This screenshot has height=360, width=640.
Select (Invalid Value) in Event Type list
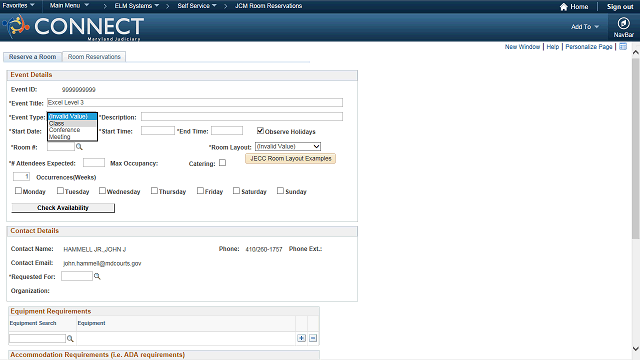72,117
